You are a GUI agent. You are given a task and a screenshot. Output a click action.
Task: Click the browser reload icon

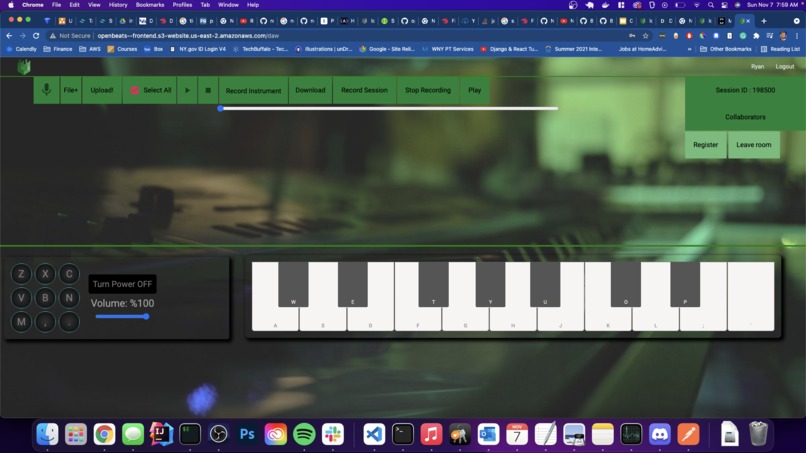pyautogui.click(x=36, y=36)
